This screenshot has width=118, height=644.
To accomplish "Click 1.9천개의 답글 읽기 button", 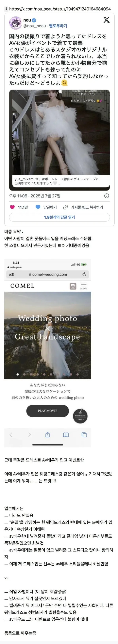I will point(59,217).
